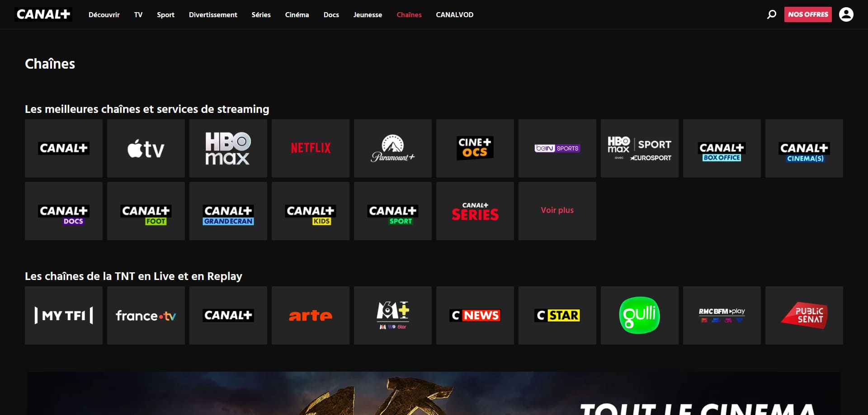The width and height of the screenshot is (868, 415).
Task: Open the CANAL+ FOOT tile
Action: click(x=146, y=211)
